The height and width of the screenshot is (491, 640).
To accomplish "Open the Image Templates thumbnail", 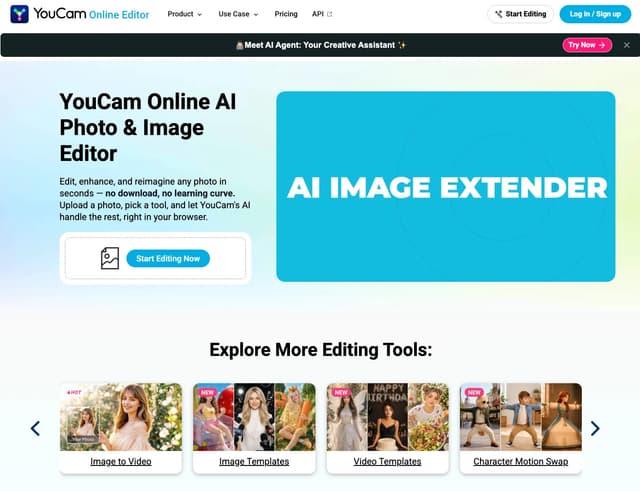I will point(254,417).
